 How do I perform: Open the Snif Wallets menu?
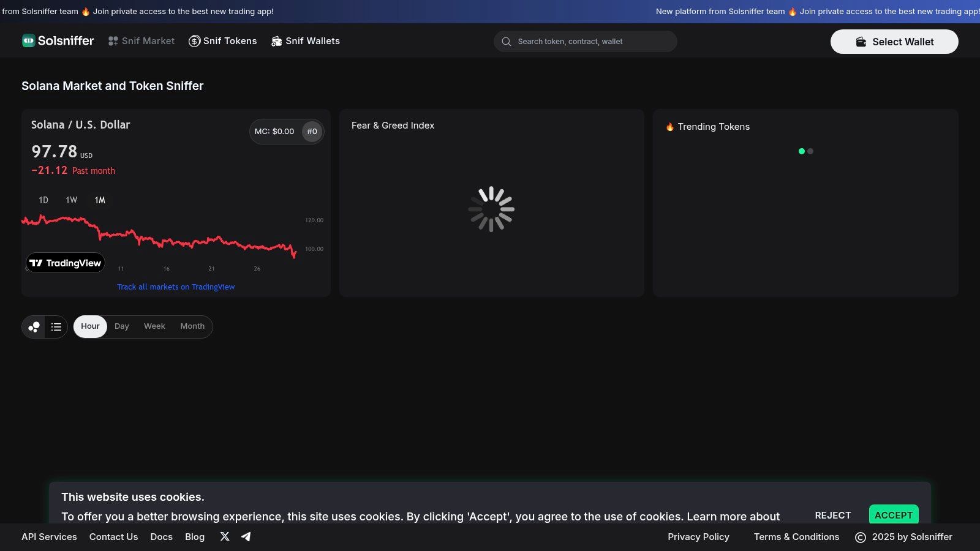(x=306, y=41)
